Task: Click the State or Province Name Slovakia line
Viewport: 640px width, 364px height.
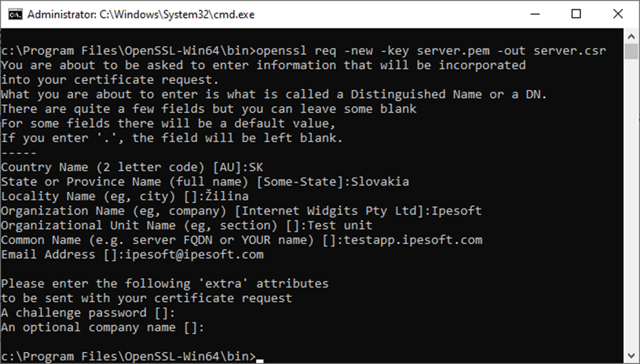Action: [205, 182]
